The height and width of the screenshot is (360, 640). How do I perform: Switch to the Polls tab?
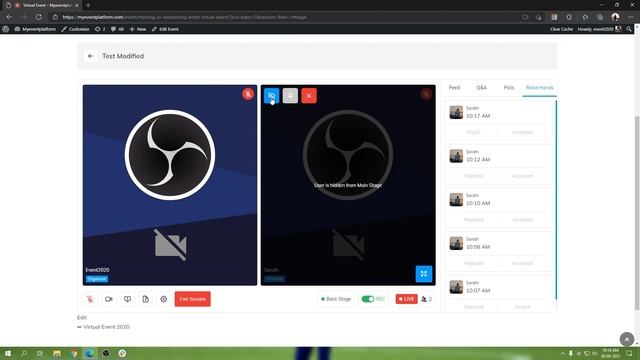[509, 87]
